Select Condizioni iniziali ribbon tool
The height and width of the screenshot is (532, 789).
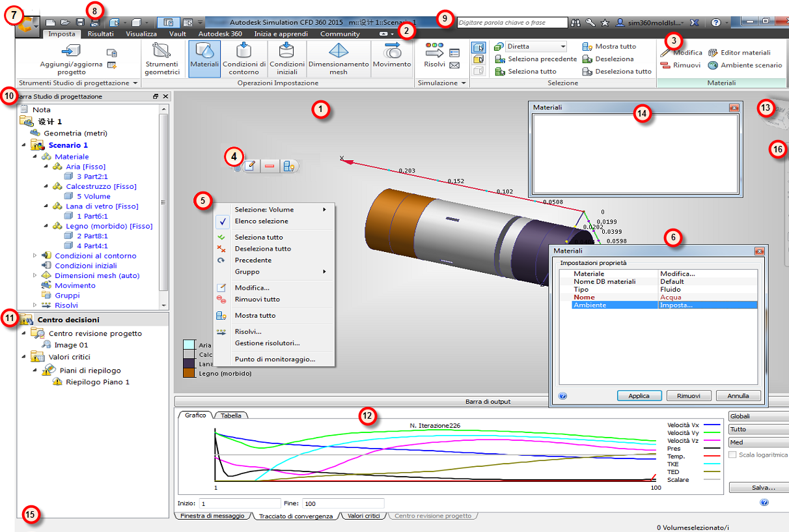click(x=286, y=59)
